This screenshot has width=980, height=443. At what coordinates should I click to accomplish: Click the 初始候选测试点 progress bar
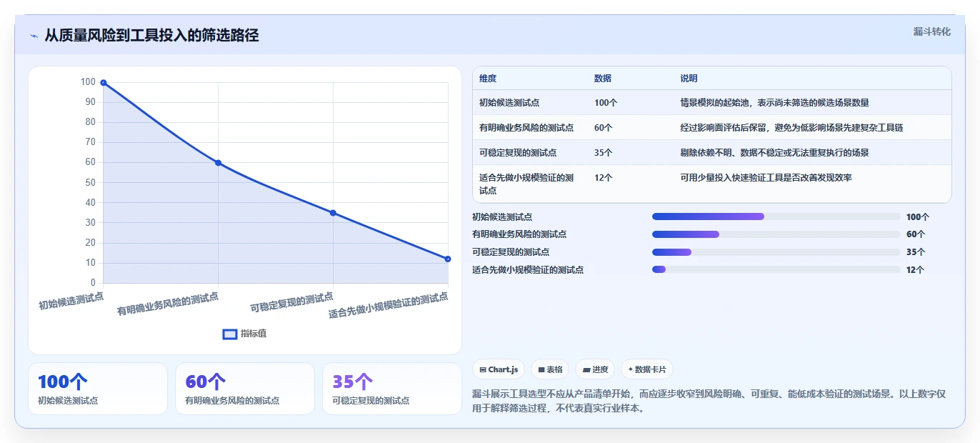click(776, 216)
